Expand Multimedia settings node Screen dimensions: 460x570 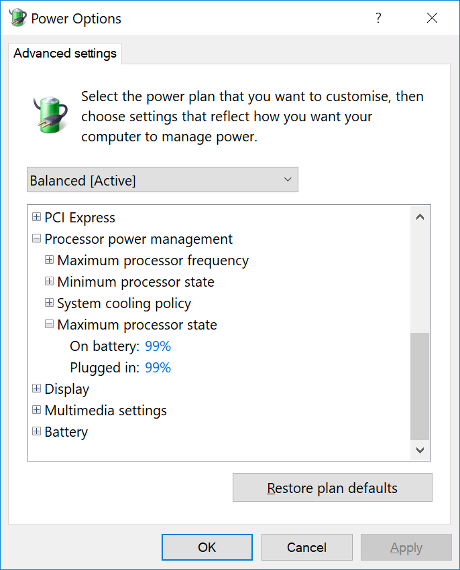[36, 410]
